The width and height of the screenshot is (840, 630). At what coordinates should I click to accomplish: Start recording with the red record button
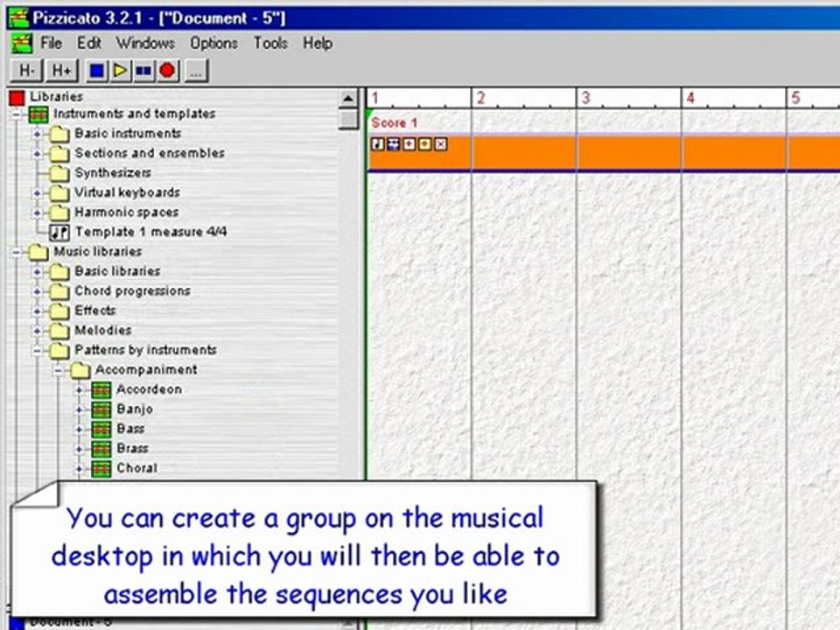coord(167,71)
